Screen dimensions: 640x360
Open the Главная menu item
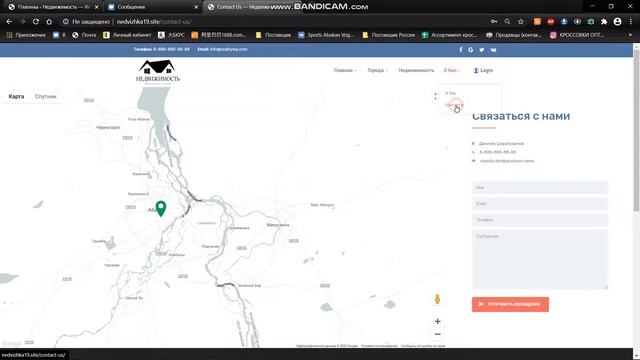(344, 70)
